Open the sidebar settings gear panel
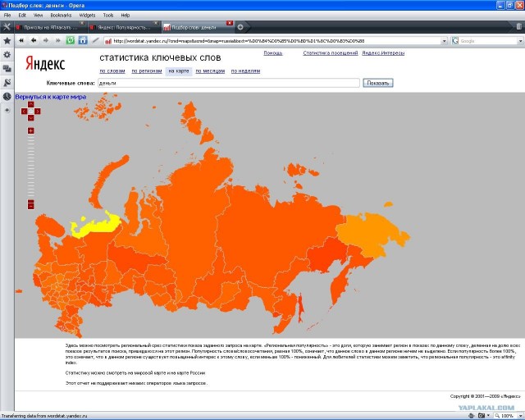The height and width of the screenshot is (420, 525). click(7, 55)
